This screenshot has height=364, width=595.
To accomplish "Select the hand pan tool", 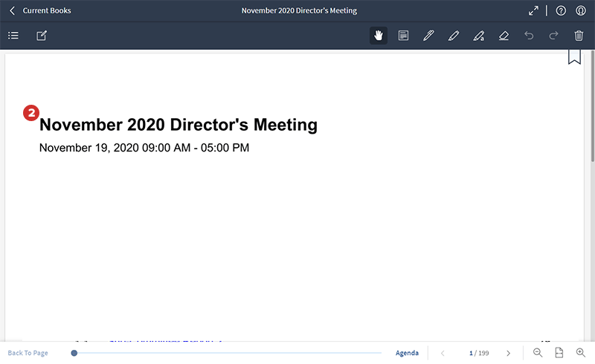I will [x=379, y=36].
